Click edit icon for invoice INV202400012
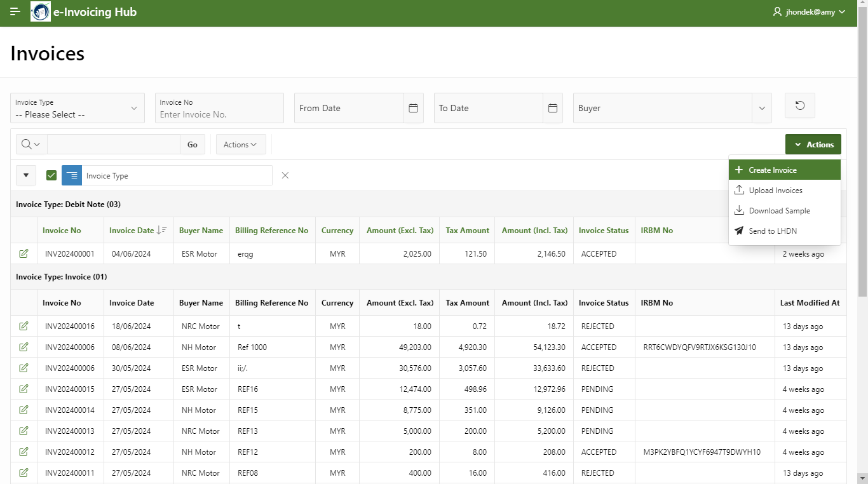 [24, 452]
